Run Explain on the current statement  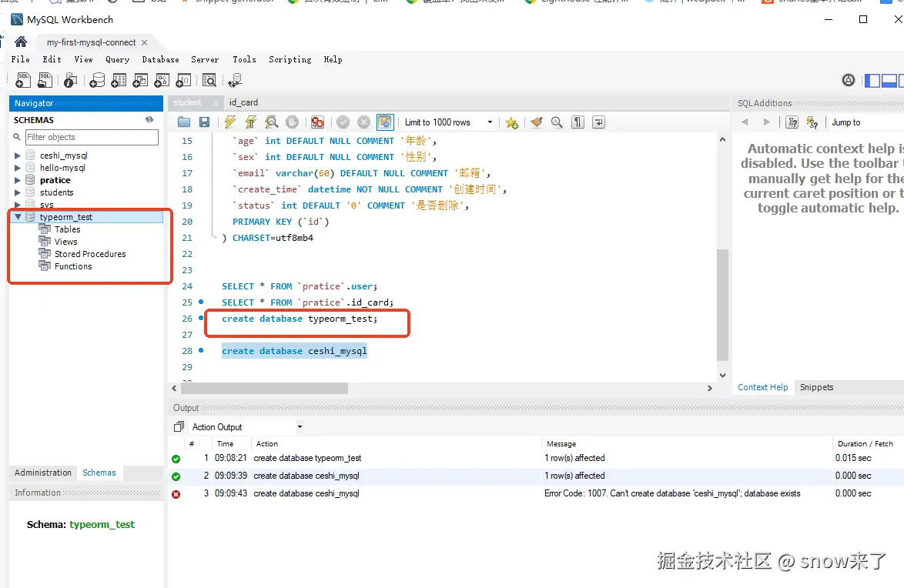pyautogui.click(x=272, y=122)
